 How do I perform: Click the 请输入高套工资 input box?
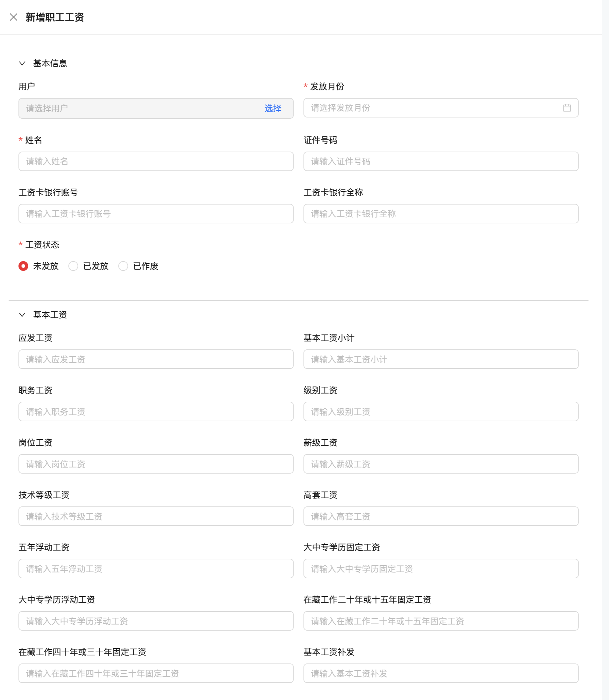tap(441, 516)
